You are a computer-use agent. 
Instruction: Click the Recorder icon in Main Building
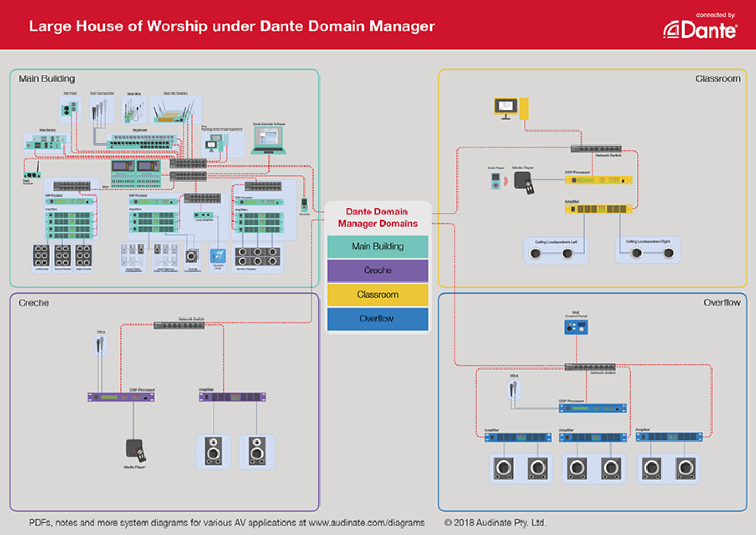304,205
